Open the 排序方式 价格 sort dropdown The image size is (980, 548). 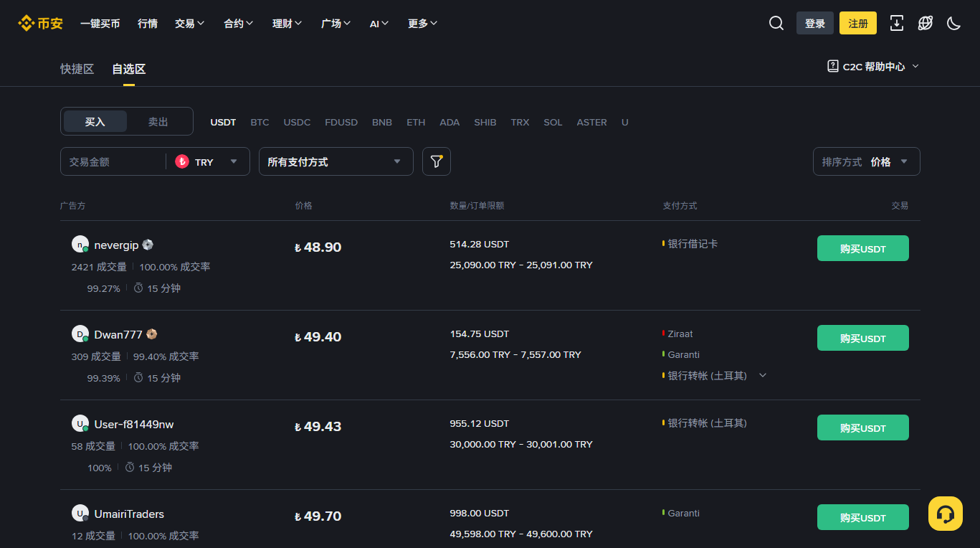pos(867,161)
